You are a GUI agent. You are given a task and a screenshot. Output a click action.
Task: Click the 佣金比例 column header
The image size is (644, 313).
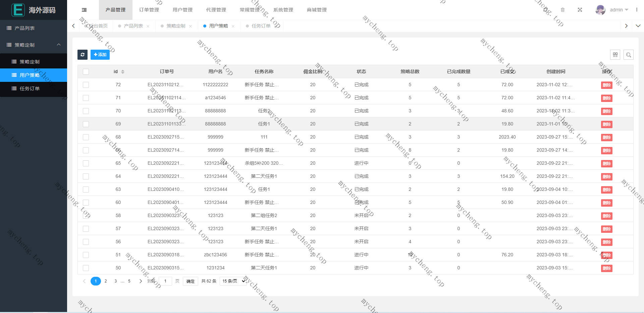pos(313,72)
